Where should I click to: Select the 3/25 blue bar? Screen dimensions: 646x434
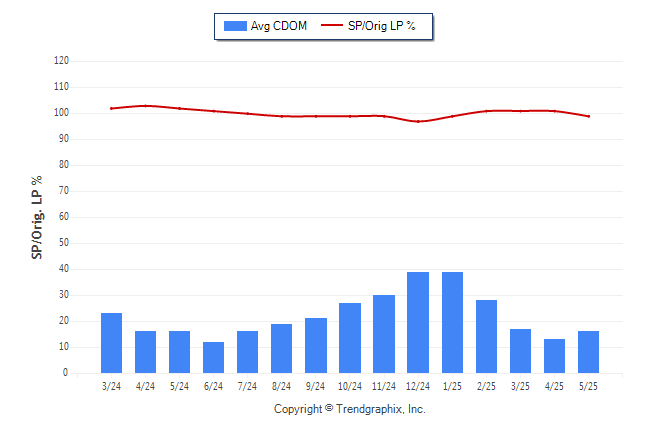click(x=520, y=351)
